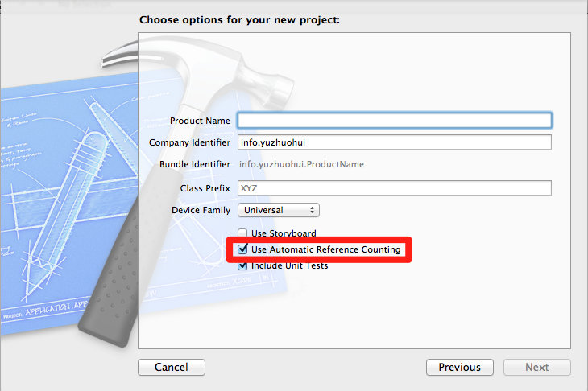588x391 pixels.
Task: Click the Class Prefix label
Action: point(205,187)
